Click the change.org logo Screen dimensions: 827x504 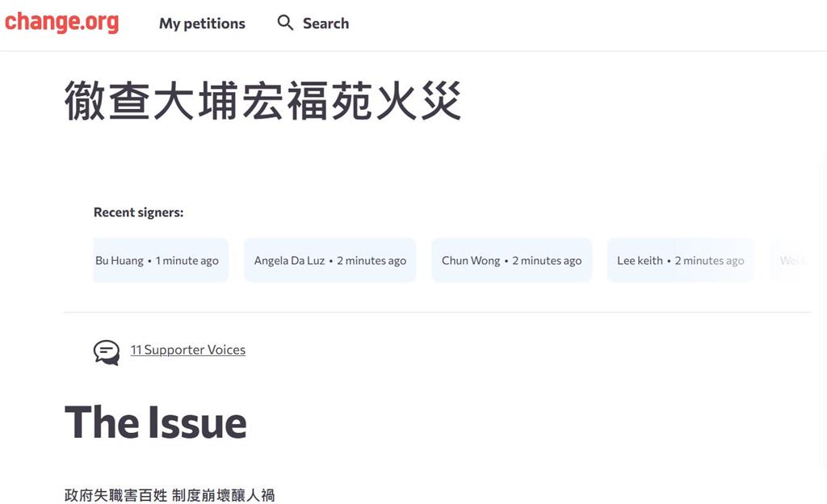[61, 22]
